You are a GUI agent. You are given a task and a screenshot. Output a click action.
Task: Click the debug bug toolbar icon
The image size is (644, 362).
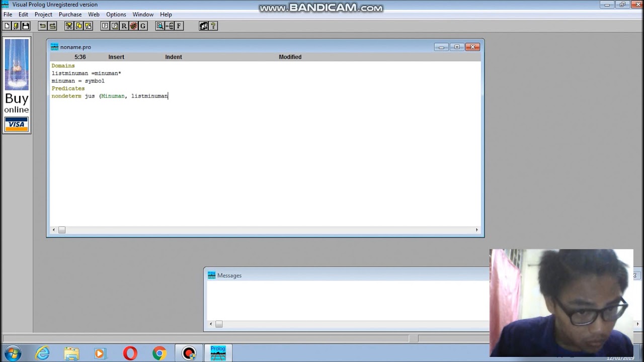pyautogui.click(x=133, y=26)
